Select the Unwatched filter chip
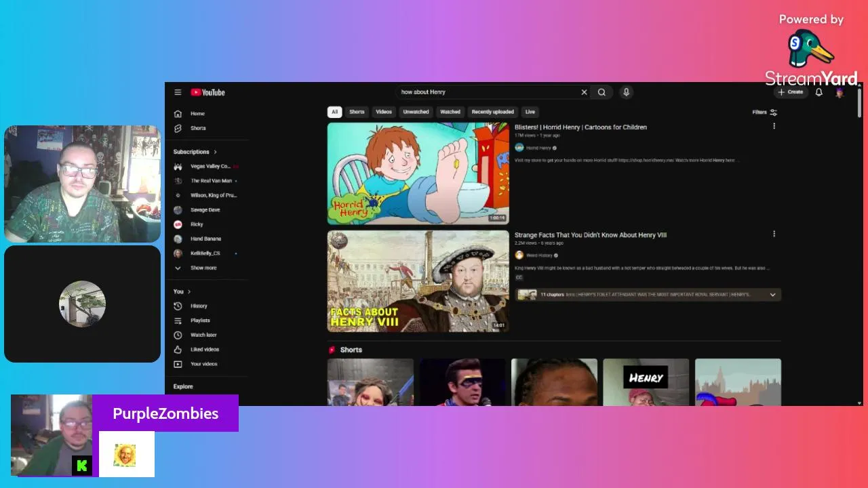This screenshot has width=868, height=488. [x=416, y=112]
